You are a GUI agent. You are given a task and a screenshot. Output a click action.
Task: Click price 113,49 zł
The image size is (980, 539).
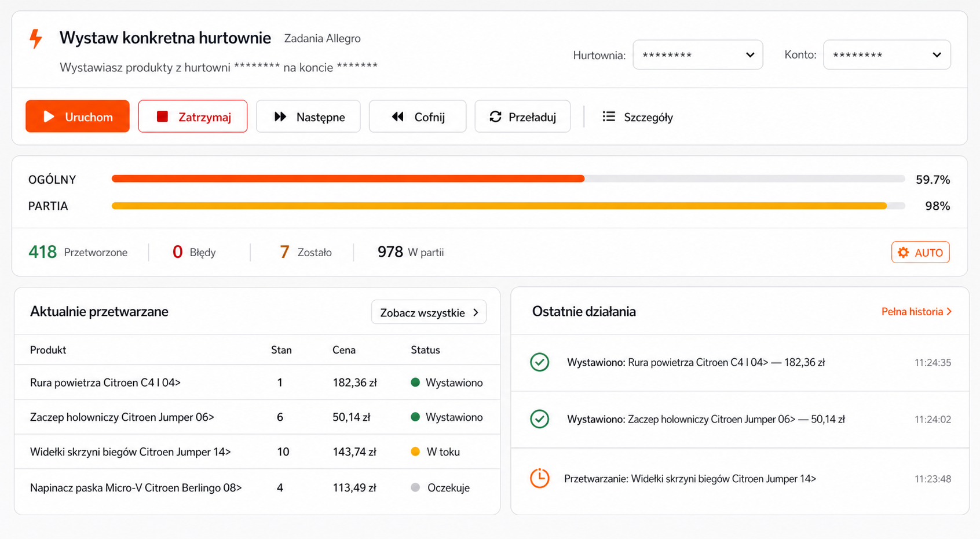[354, 488]
